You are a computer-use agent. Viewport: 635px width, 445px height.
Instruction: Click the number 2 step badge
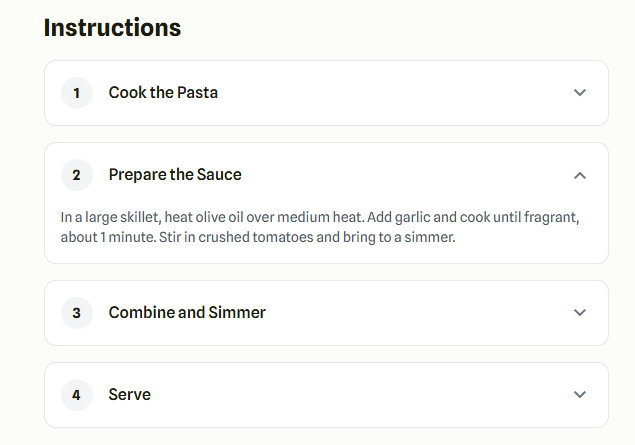(x=77, y=175)
